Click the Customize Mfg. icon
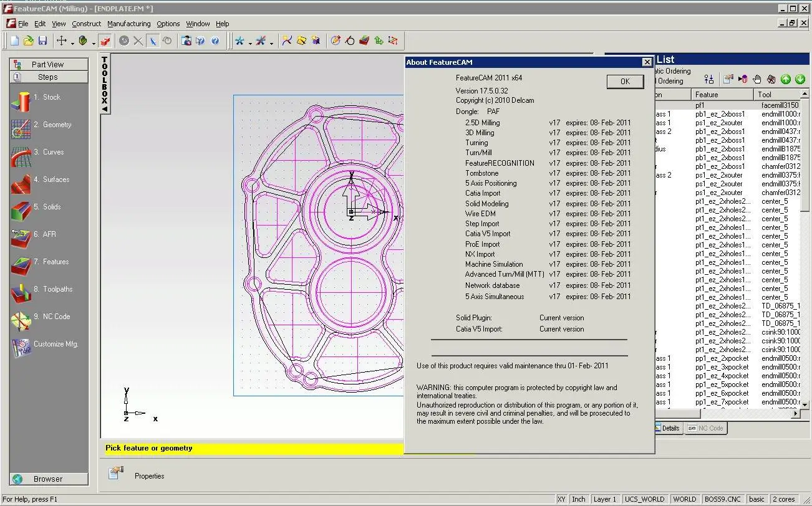The width and height of the screenshot is (812, 506). [x=21, y=347]
